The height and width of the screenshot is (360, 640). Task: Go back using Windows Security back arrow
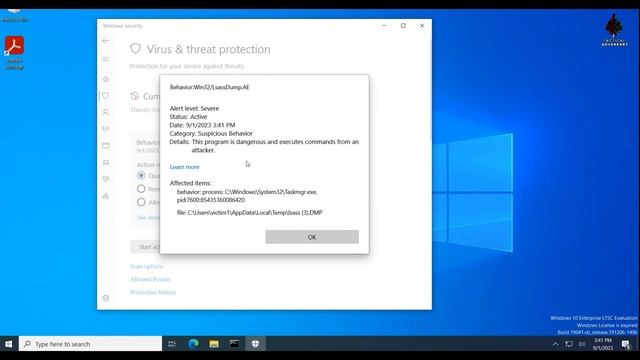click(x=106, y=40)
